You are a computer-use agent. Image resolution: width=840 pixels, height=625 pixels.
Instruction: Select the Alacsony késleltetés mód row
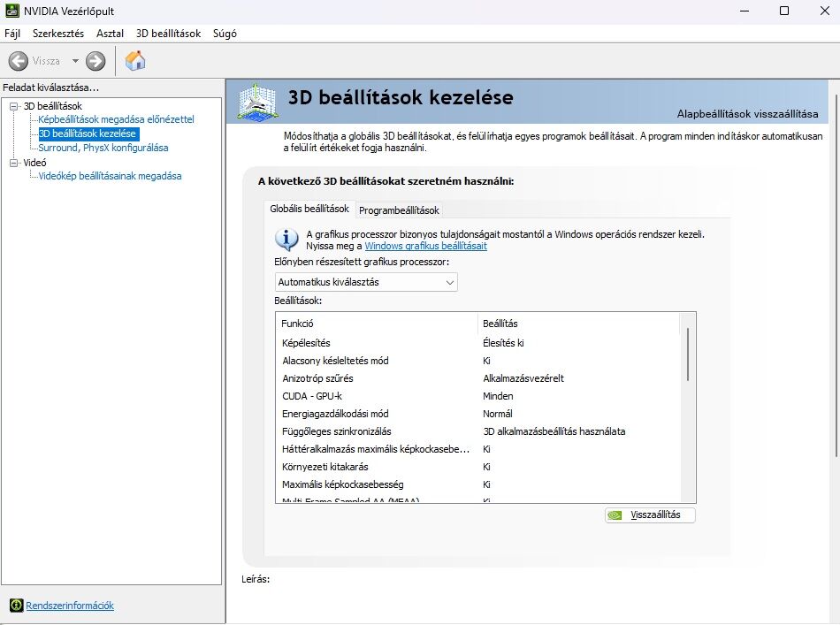tap(477, 361)
